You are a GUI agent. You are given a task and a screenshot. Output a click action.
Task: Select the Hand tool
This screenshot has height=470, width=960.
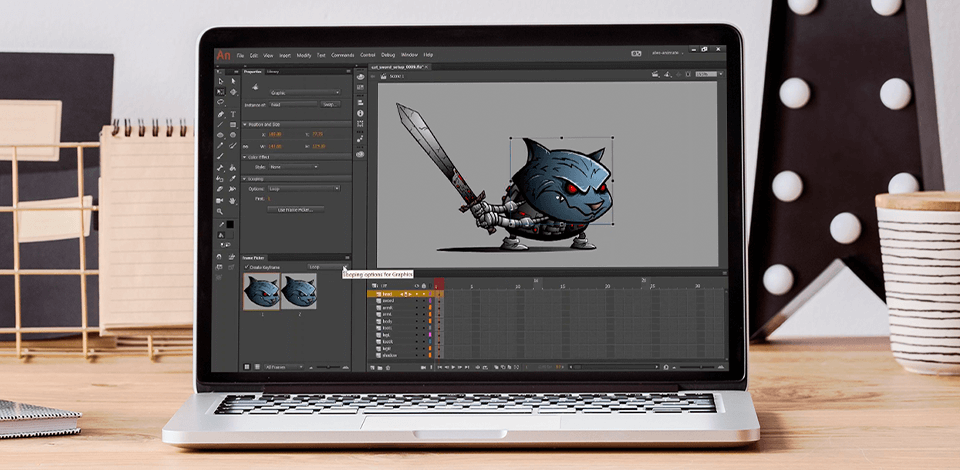pos(233,201)
